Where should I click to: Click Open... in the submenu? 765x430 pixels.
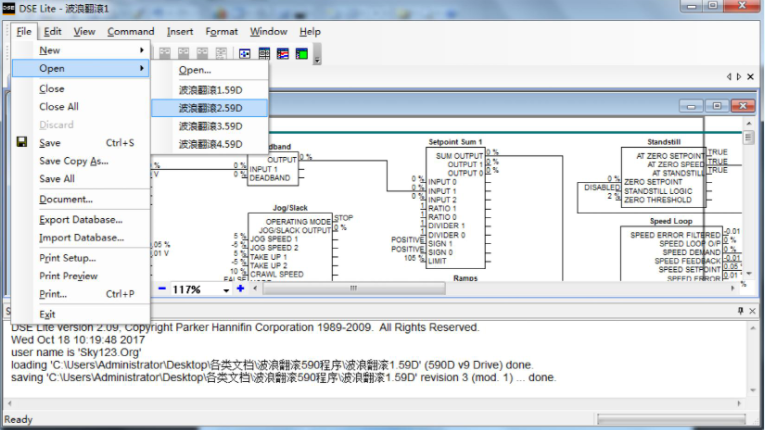click(195, 70)
